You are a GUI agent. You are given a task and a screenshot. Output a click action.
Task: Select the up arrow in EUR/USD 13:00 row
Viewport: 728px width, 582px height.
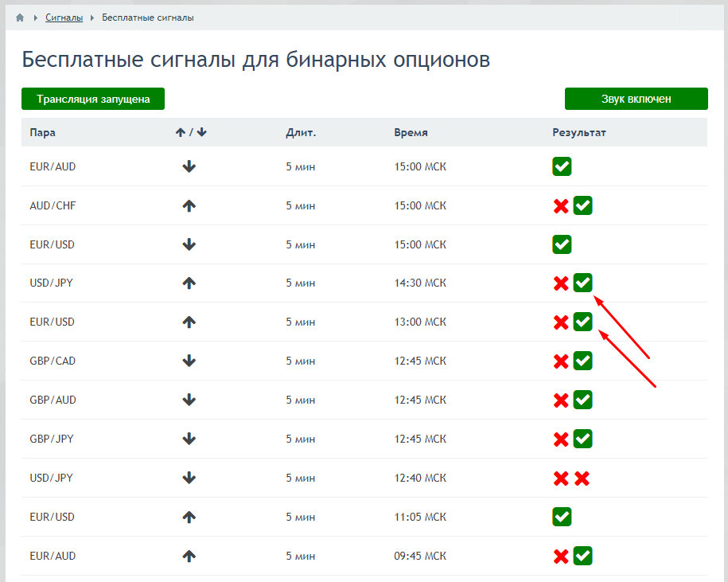coord(189,322)
